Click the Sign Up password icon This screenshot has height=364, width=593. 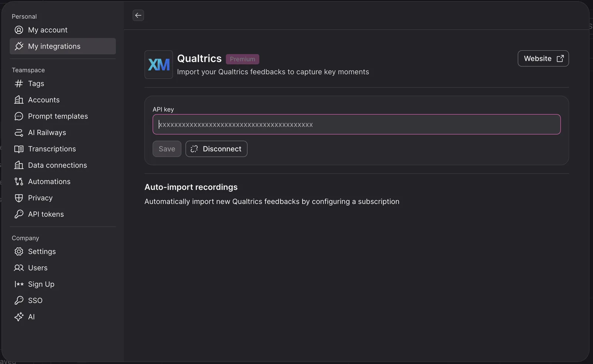click(19, 284)
